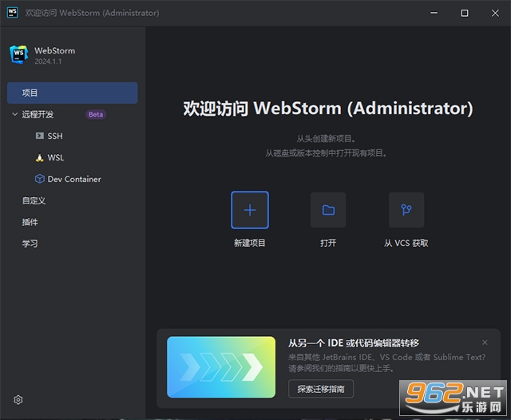Click 探索迁移指南 button
Viewport: 511px width, 420px height.
(321, 389)
